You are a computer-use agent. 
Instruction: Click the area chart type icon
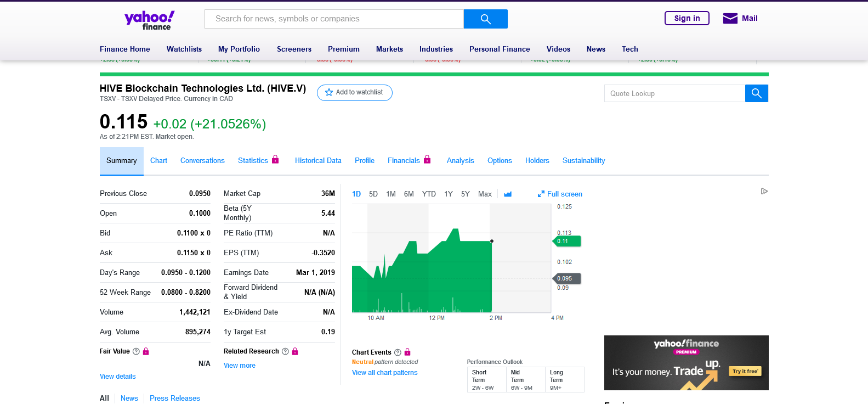coord(508,194)
